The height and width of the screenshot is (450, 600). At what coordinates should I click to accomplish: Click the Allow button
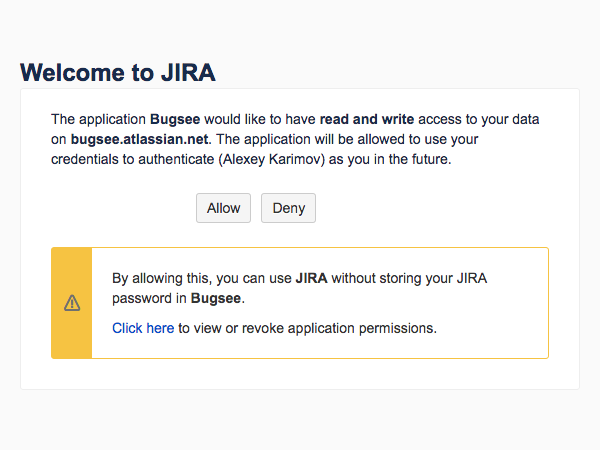(x=223, y=208)
